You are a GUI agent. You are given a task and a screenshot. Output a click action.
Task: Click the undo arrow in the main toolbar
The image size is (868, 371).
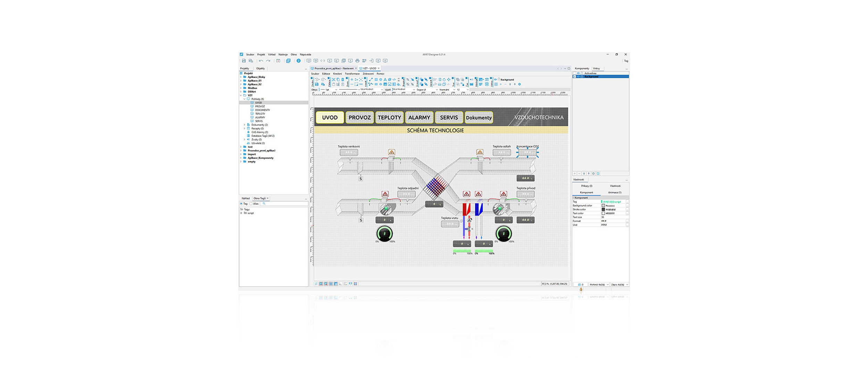coord(261,61)
